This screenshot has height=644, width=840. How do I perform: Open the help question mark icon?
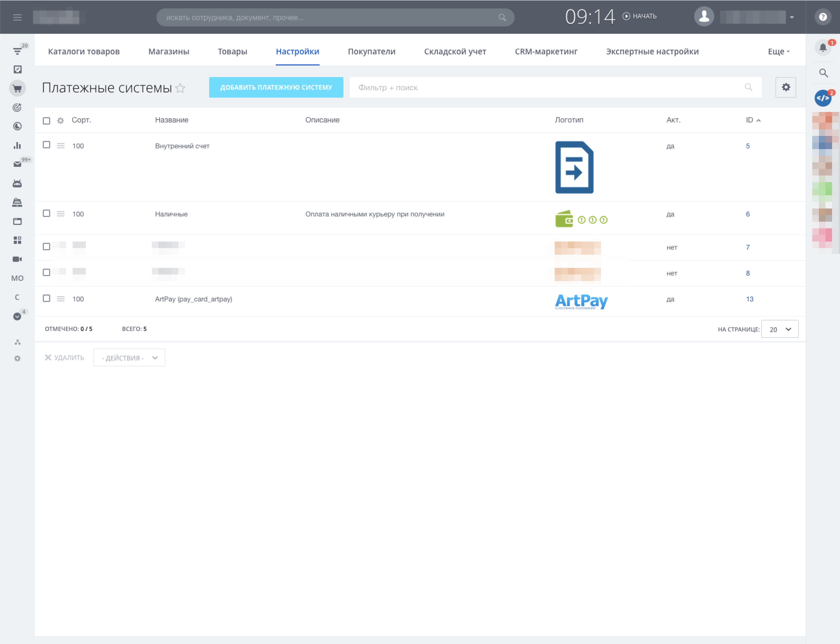(823, 17)
